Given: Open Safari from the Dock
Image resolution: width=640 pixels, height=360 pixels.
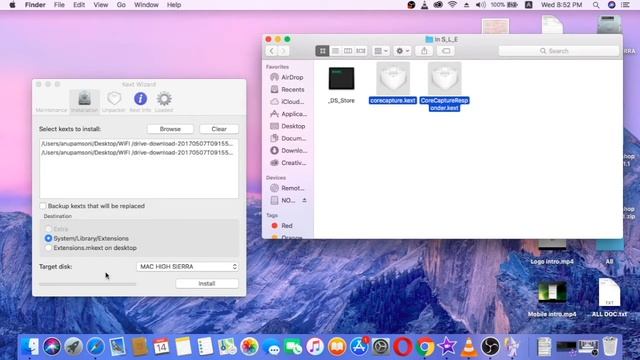Looking at the screenshot, I should [x=96, y=347].
